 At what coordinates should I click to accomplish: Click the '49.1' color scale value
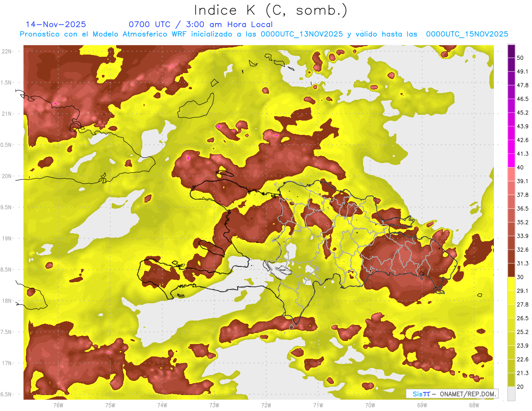pyautogui.click(x=523, y=72)
